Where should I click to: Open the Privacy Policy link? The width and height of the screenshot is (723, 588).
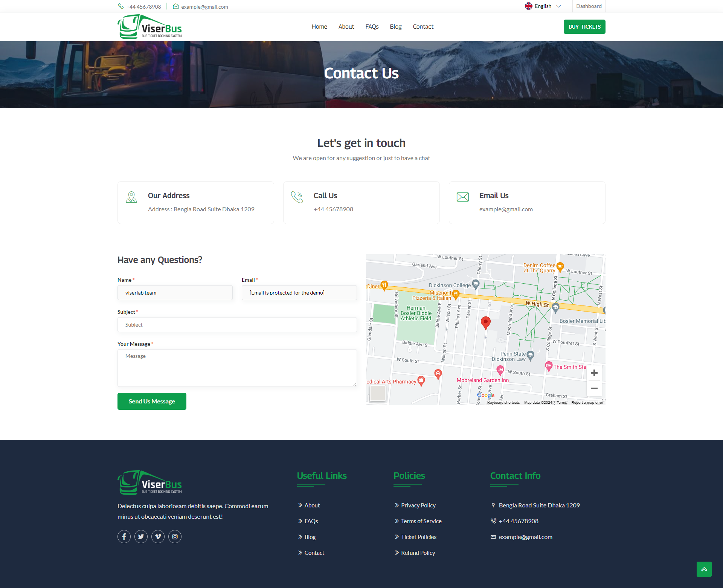pyautogui.click(x=418, y=505)
